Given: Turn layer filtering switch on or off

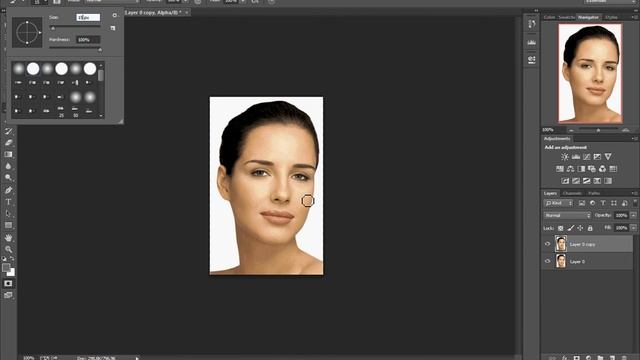Looking at the screenshot, I should click(x=635, y=202).
